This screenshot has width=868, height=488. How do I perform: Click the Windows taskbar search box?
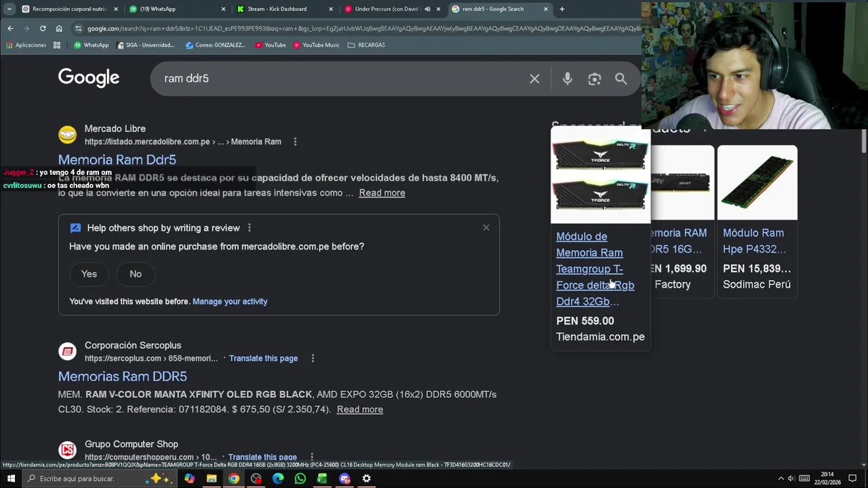tap(100, 479)
